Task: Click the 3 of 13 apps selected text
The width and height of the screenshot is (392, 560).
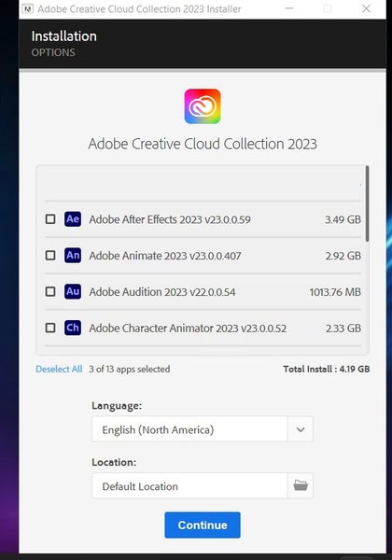Action: (129, 369)
